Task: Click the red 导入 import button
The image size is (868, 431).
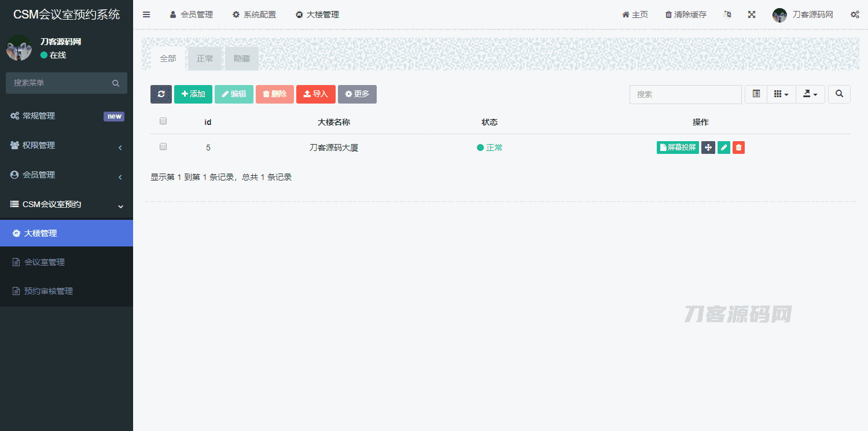Action: click(316, 94)
